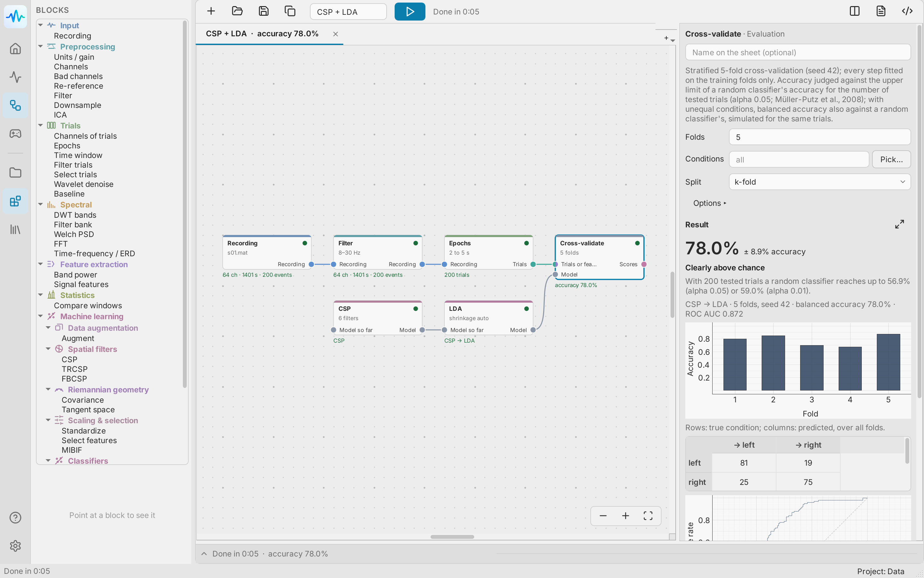This screenshot has height=578, width=924.
Task: Choose Band power in block list
Action: point(75,275)
